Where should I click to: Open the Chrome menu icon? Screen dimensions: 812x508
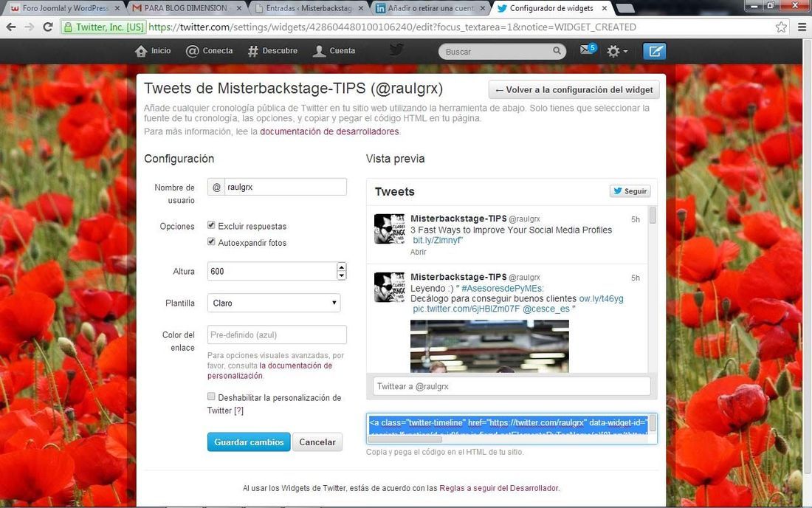tap(802, 27)
